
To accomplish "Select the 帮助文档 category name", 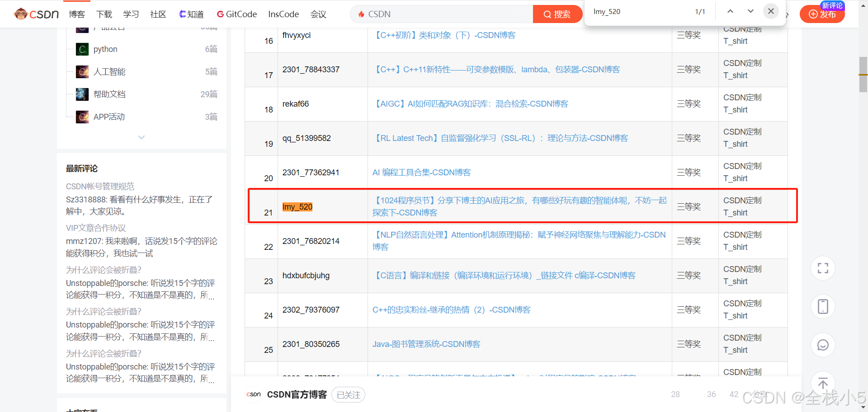I will point(109,94).
